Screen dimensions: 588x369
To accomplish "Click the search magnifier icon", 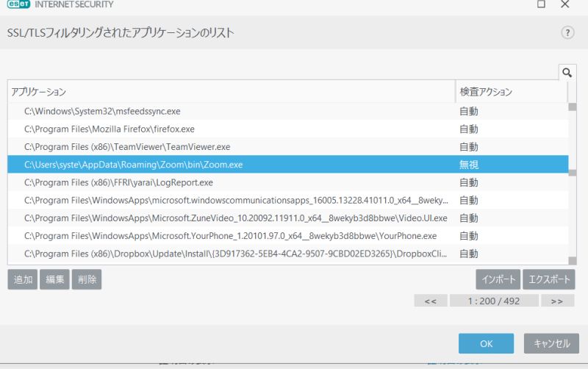I will [x=567, y=72].
